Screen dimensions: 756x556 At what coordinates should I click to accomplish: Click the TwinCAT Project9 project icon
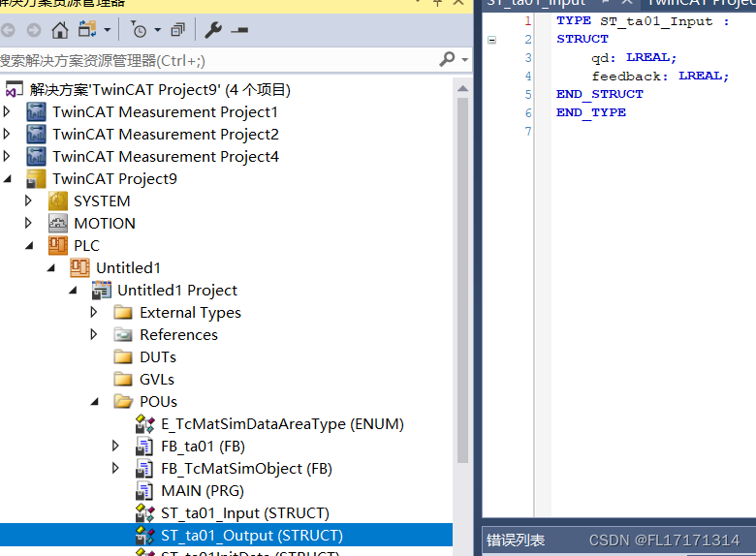(36, 179)
